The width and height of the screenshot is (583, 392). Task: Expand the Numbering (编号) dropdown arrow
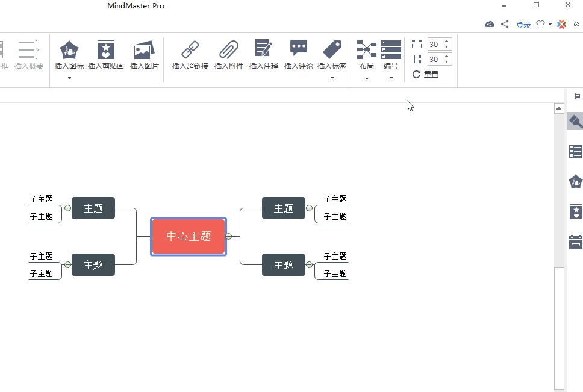(x=391, y=78)
